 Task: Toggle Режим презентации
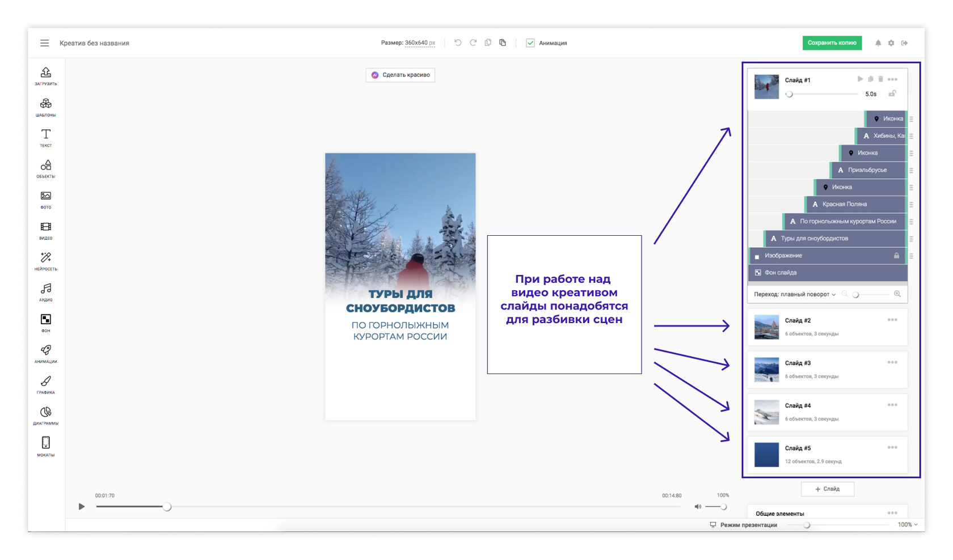[x=744, y=525]
